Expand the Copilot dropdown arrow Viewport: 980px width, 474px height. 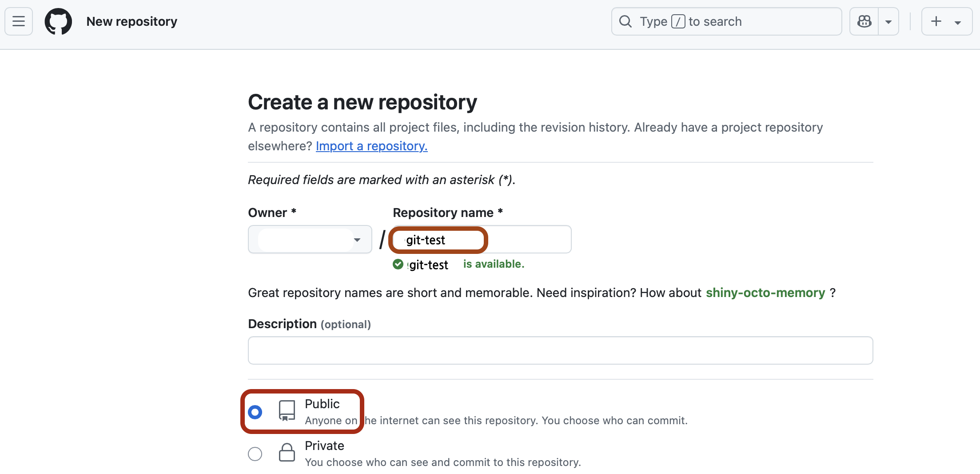point(888,21)
